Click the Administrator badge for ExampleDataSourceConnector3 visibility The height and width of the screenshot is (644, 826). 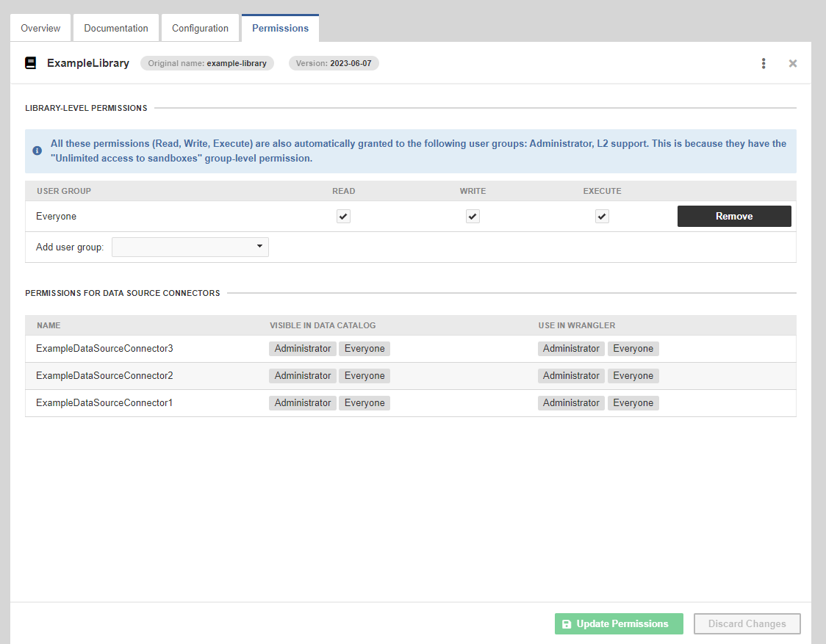coord(302,348)
